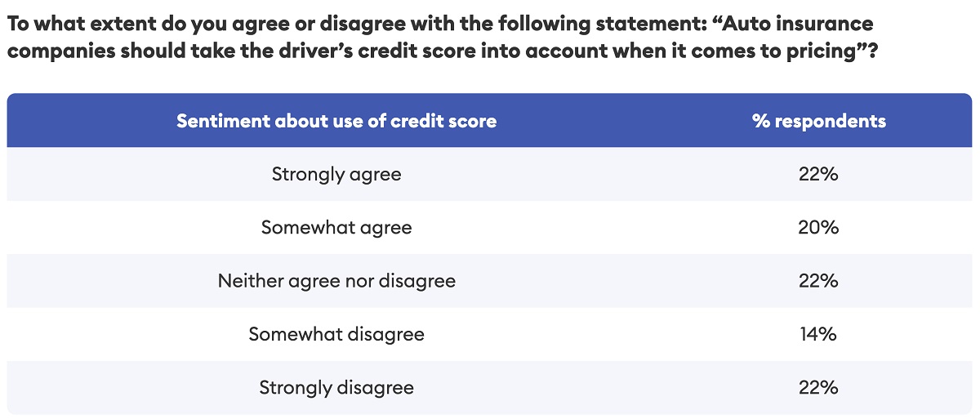This screenshot has width=980, height=419.
Task: Click the 'Neither agree nor disagree' label
Action: (x=336, y=281)
